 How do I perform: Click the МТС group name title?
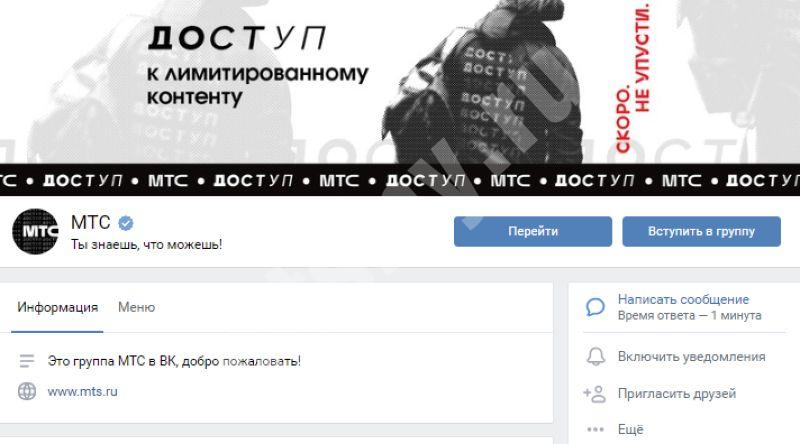point(90,223)
